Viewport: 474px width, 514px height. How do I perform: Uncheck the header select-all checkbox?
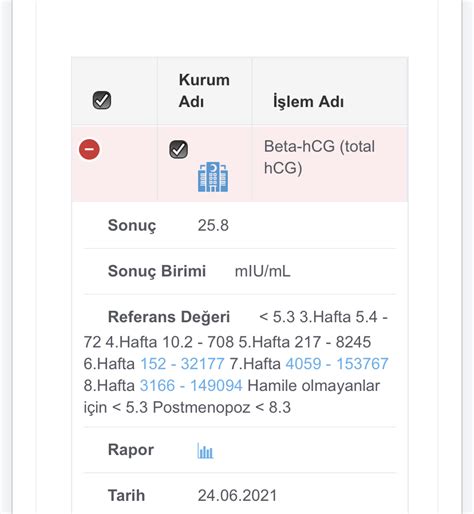(102, 100)
